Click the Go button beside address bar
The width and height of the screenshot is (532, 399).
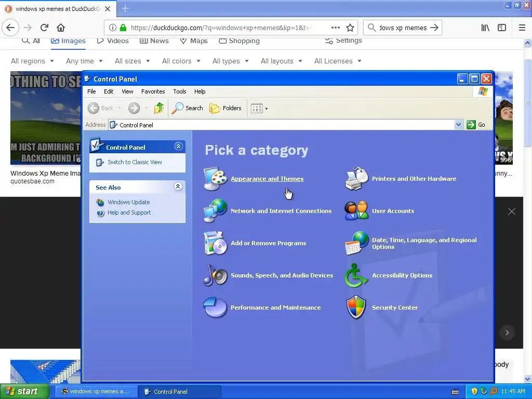[476, 125]
